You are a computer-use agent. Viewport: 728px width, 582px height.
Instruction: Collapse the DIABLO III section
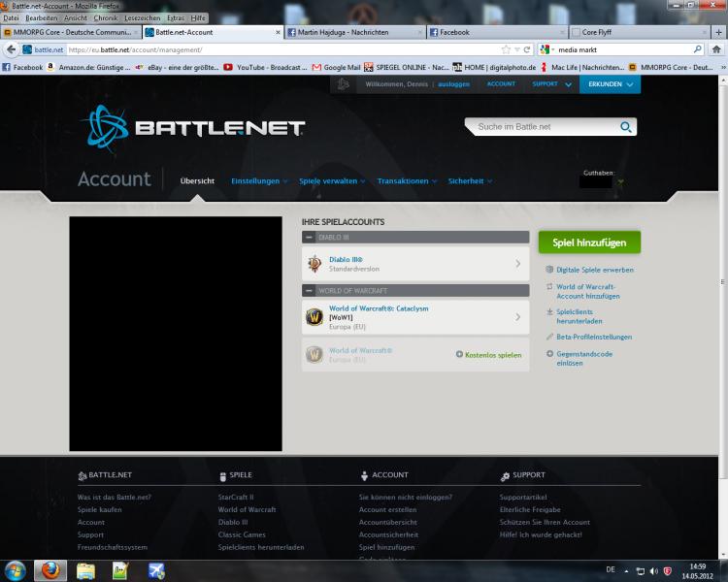(x=309, y=237)
